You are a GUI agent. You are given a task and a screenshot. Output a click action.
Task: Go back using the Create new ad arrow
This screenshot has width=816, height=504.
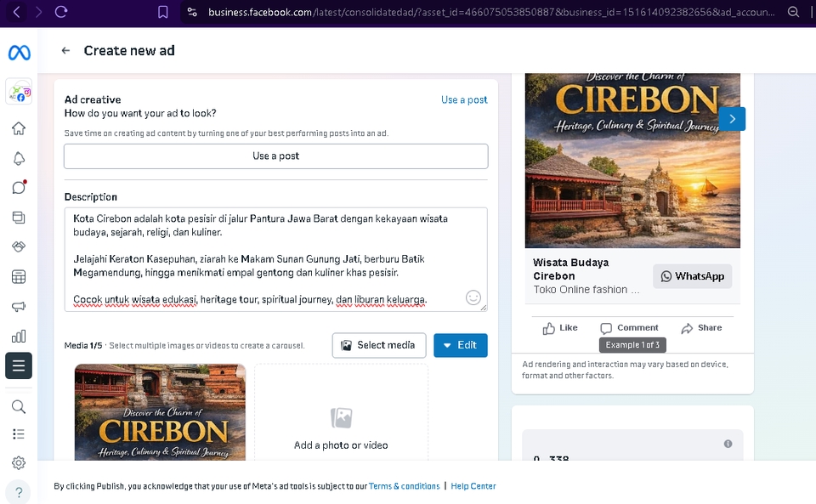65,50
